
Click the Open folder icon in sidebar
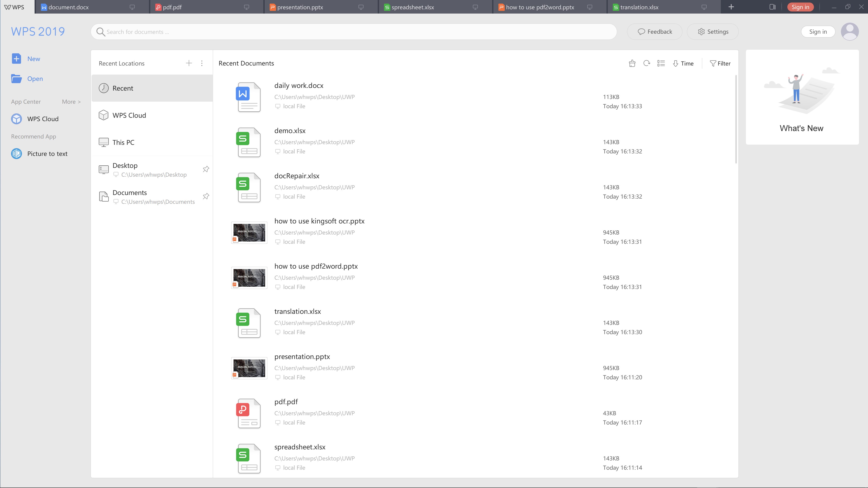[x=16, y=78]
